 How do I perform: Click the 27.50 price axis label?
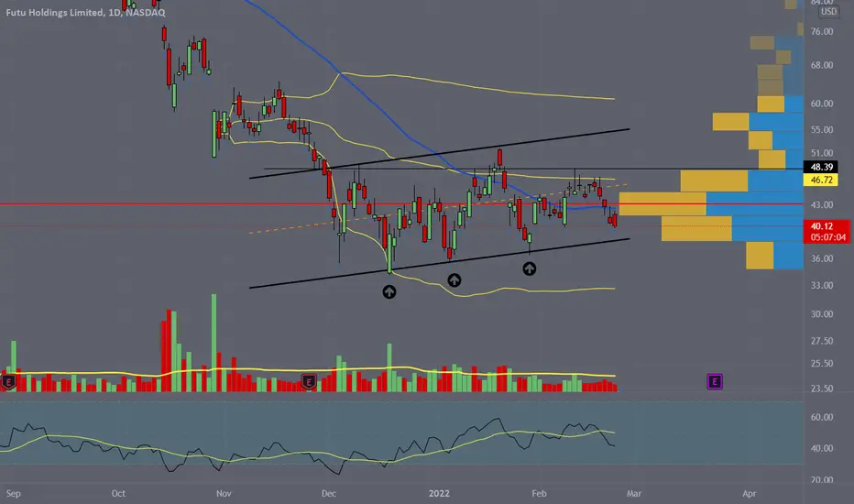[821, 341]
